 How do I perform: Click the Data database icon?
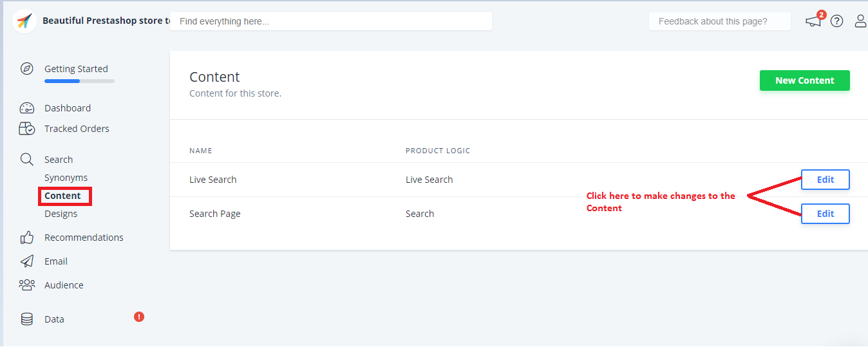(26, 319)
